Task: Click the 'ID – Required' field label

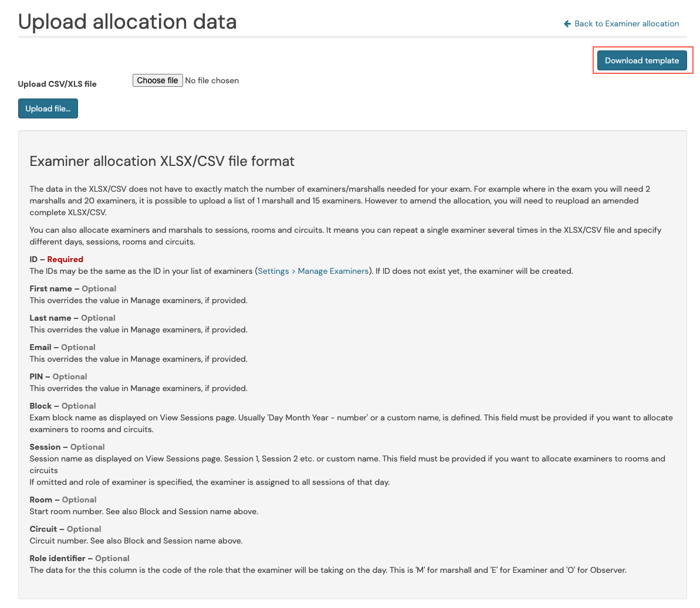Action: coord(56,259)
